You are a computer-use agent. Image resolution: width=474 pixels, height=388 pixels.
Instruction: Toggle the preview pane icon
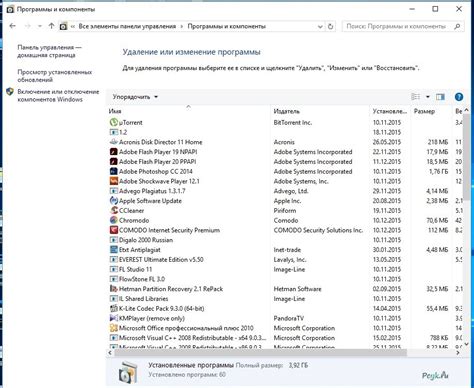pyautogui.click(x=440, y=97)
